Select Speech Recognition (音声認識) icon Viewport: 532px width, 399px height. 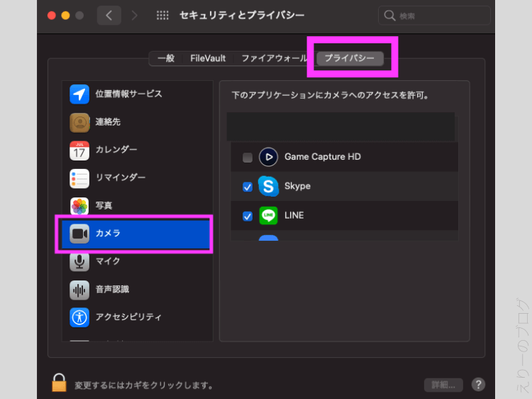pos(79,289)
